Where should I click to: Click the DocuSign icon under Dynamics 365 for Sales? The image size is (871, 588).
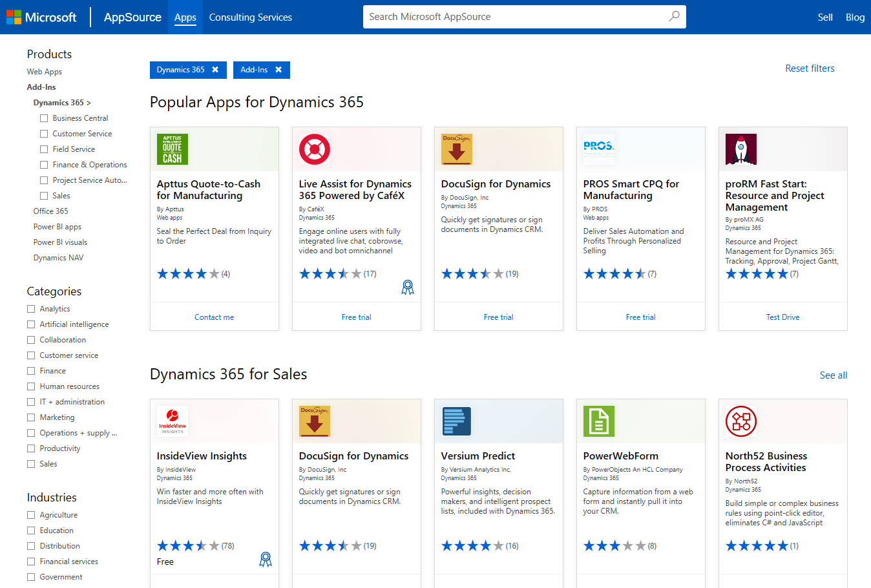(x=315, y=421)
